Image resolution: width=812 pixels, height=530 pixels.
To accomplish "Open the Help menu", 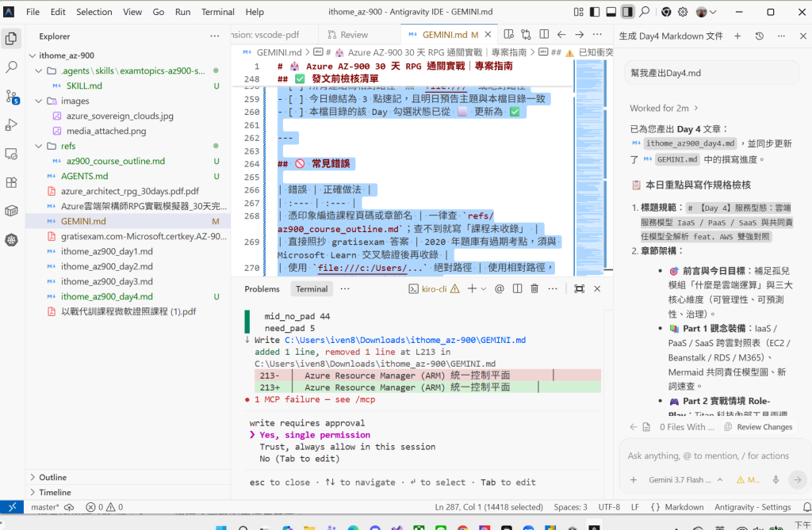I will (255, 12).
